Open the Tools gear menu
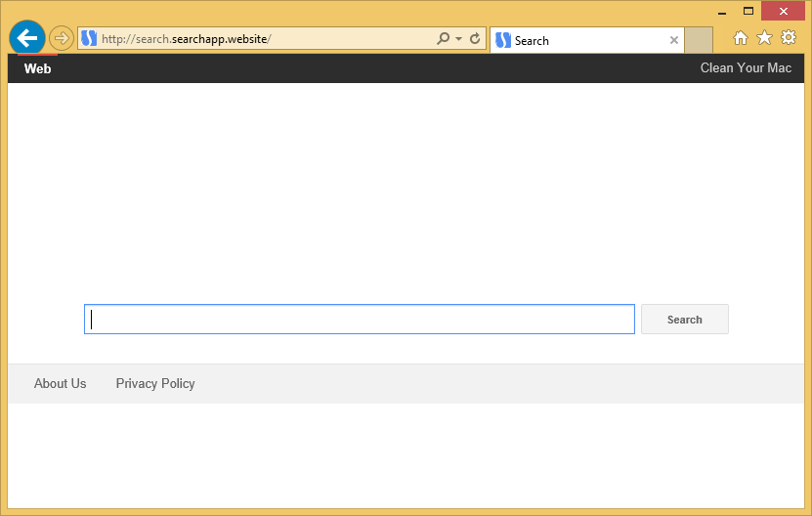This screenshot has width=812, height=516. click(x=789, y=38)
